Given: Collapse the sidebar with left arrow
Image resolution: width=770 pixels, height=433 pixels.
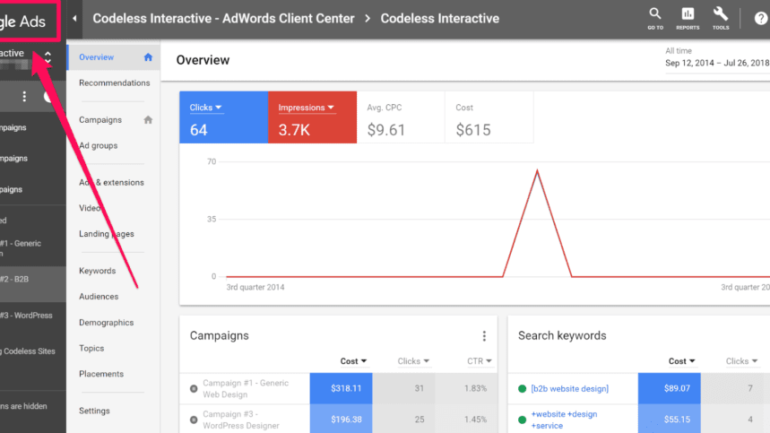Looking at the screenshot, I should click(x=75, y=19).
